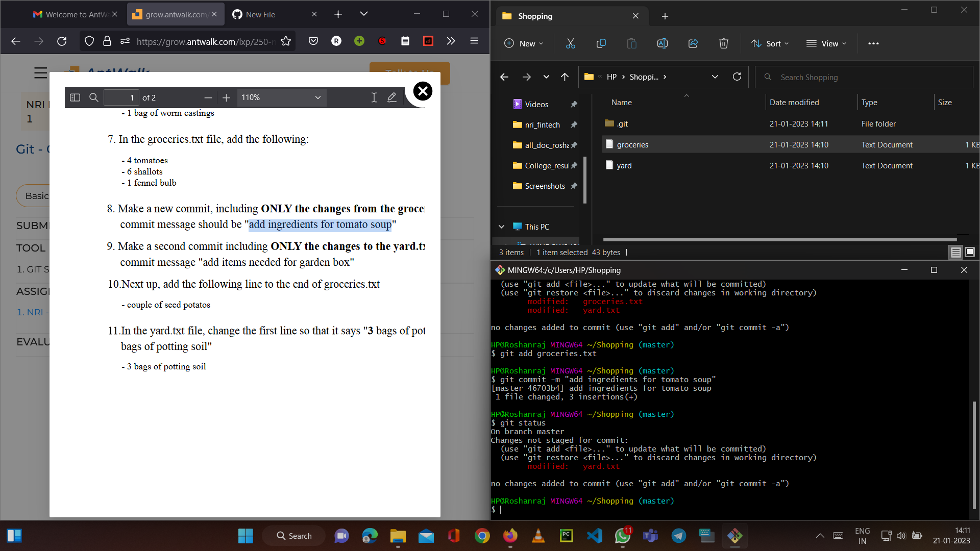Copy groceries using the Copy toolbar icon
The image size is (980, 551).
(601, 43)
